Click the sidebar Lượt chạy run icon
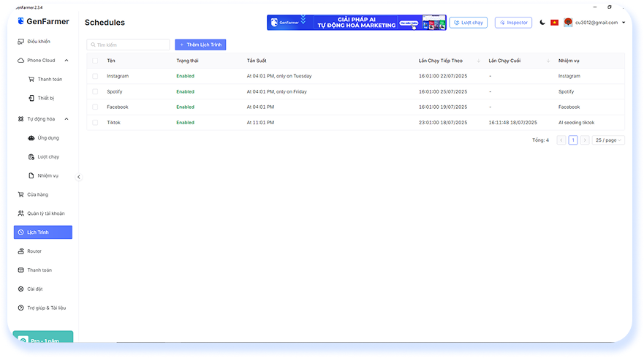The width and height of the screenshot is (644, 358). tap(31, 157)
